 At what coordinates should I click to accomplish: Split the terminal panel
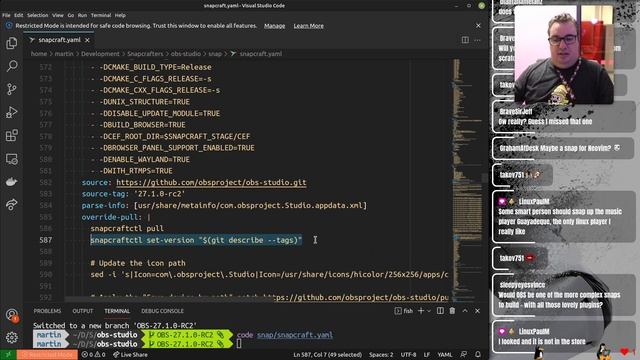tap(440, 311)
